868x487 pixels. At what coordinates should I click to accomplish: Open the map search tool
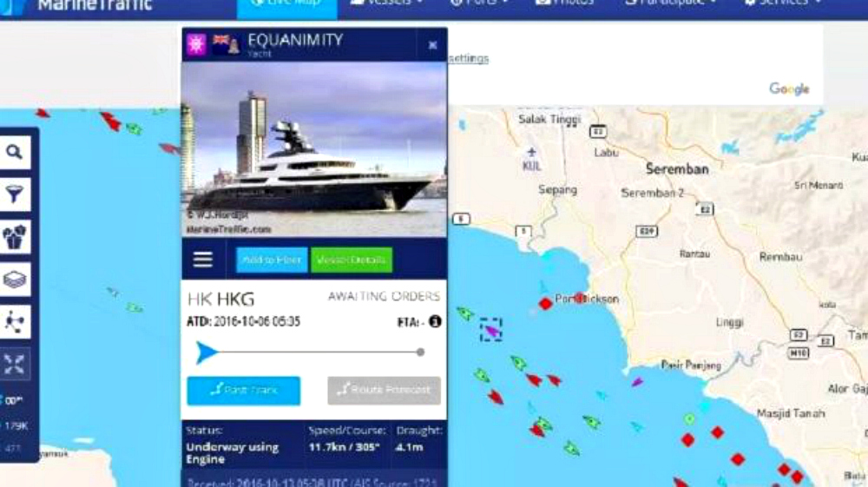(15, 151)
